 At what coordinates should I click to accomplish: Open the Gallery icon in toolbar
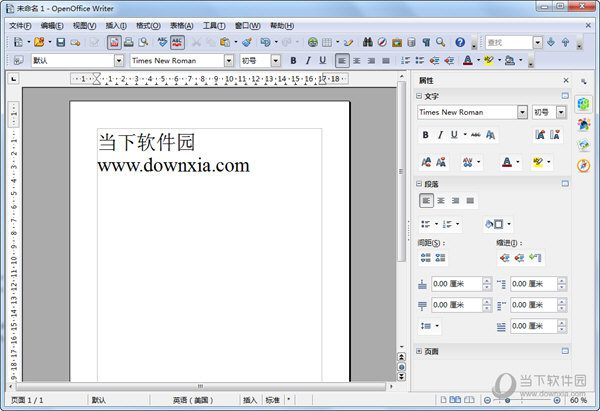(397, 42)
